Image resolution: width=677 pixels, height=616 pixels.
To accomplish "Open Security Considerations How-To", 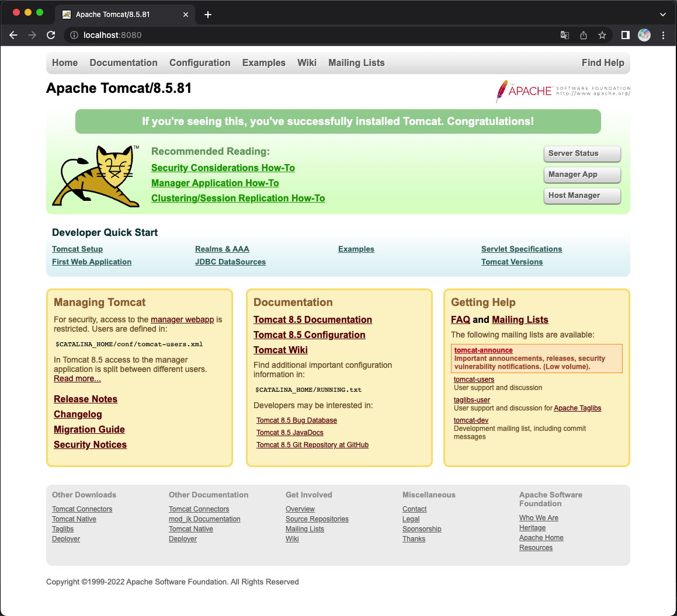I will (x=223, y=168).
